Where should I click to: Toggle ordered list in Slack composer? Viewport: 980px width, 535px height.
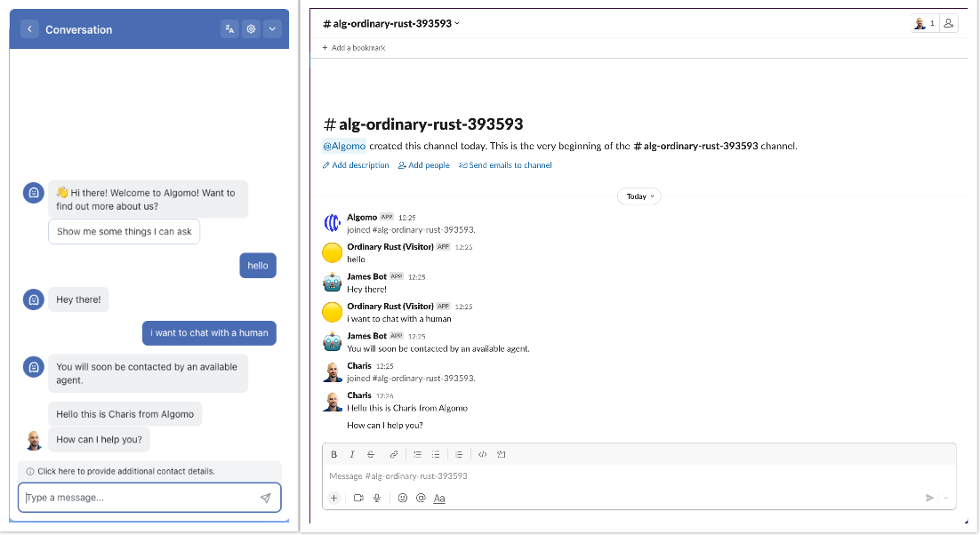[417, 454]
